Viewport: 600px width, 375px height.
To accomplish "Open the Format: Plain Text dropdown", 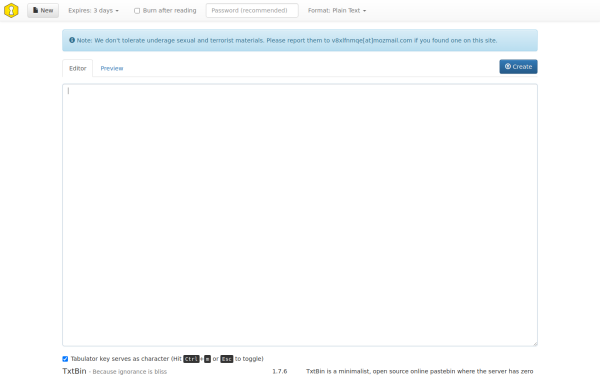I will coord(337,11).
